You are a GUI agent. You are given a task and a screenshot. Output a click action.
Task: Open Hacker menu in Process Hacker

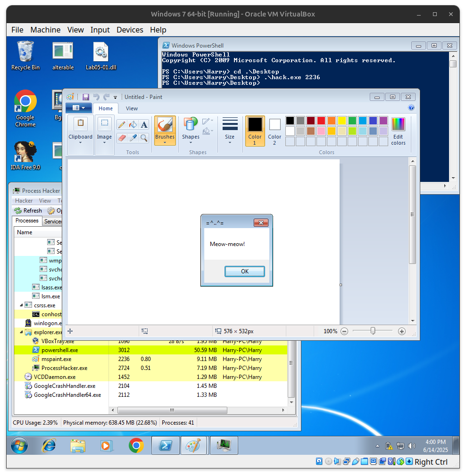24,201
